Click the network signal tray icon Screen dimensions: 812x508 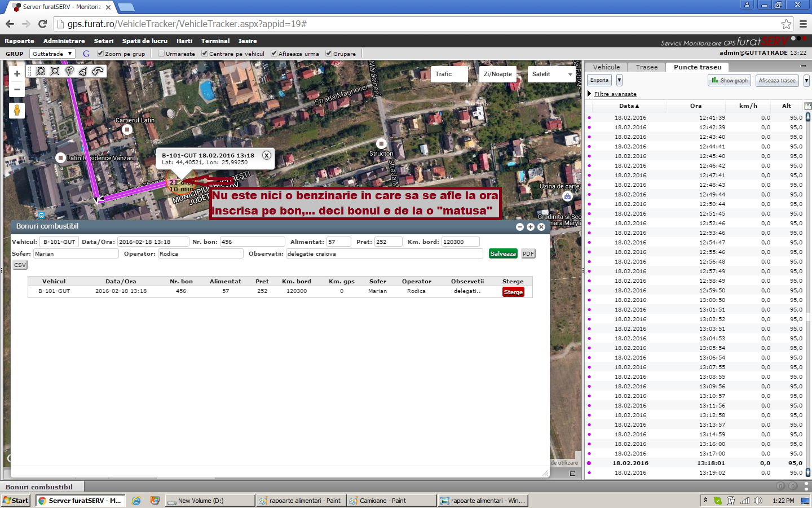745,501
